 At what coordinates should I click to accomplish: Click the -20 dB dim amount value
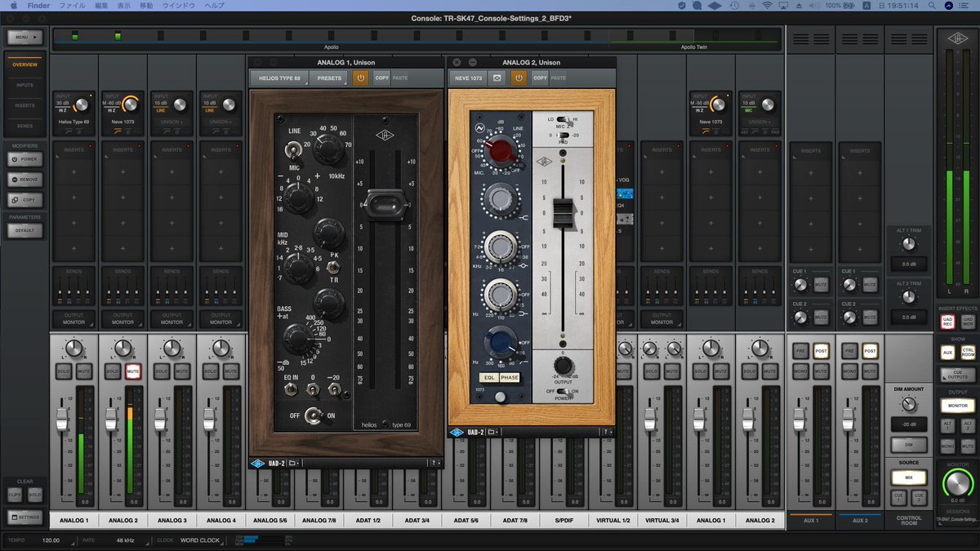[x=909, y=424]
